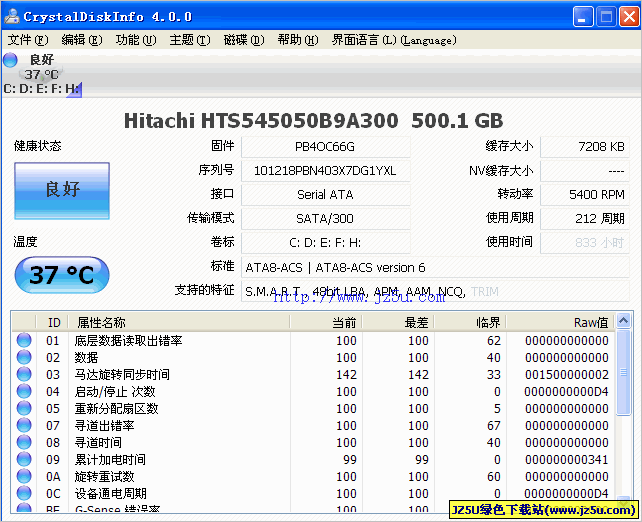The image size is (642, 522).
Task: Click status orb for attribute 07
Action: click(24, 425)
